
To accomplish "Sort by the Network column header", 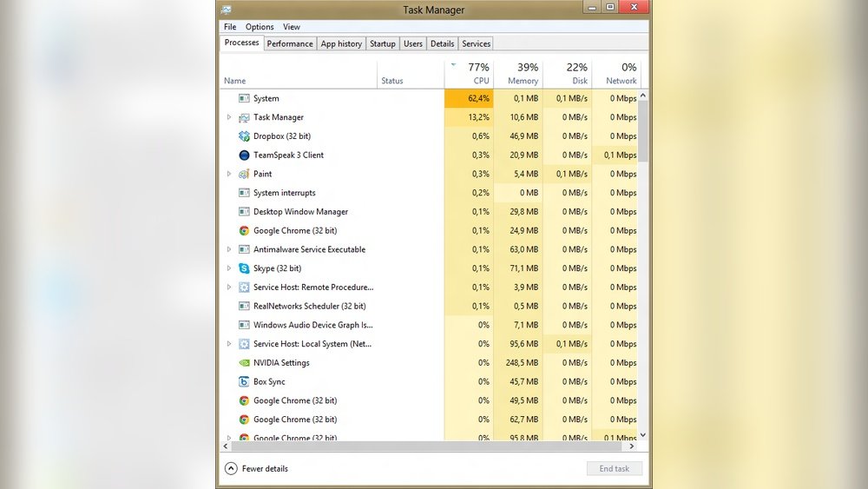I will click(616, 74).
